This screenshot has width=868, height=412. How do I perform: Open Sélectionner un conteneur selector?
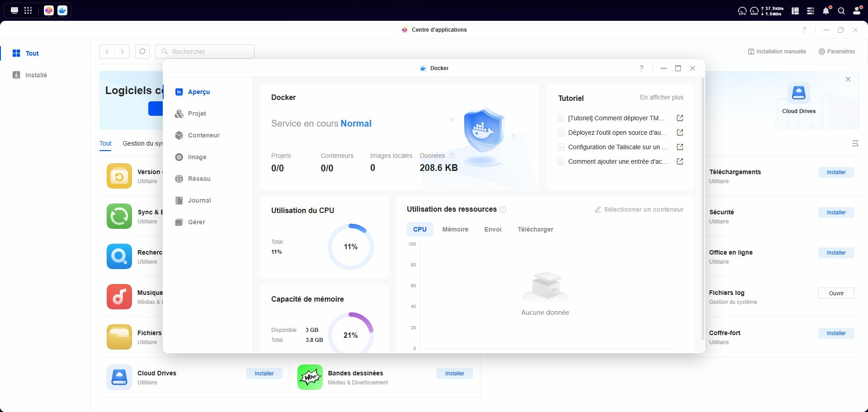(x=639, y=209)
